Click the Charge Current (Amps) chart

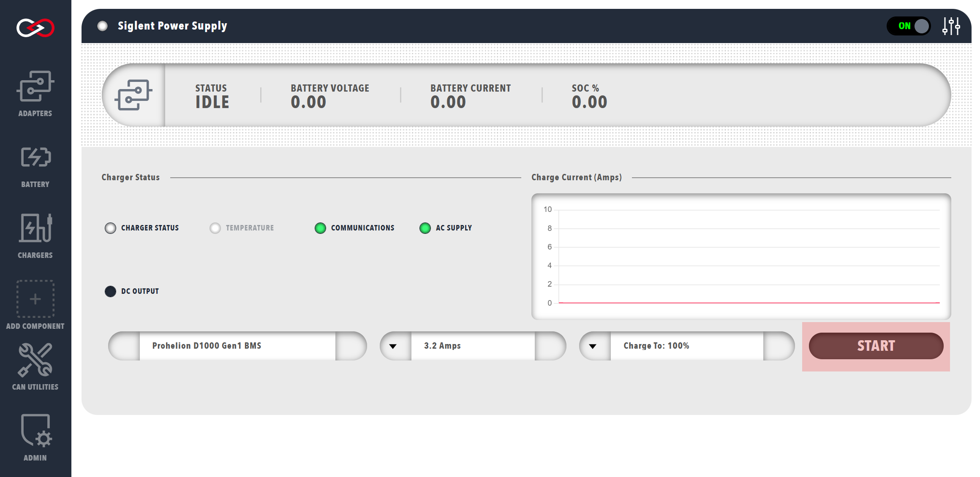click(741, 256)
